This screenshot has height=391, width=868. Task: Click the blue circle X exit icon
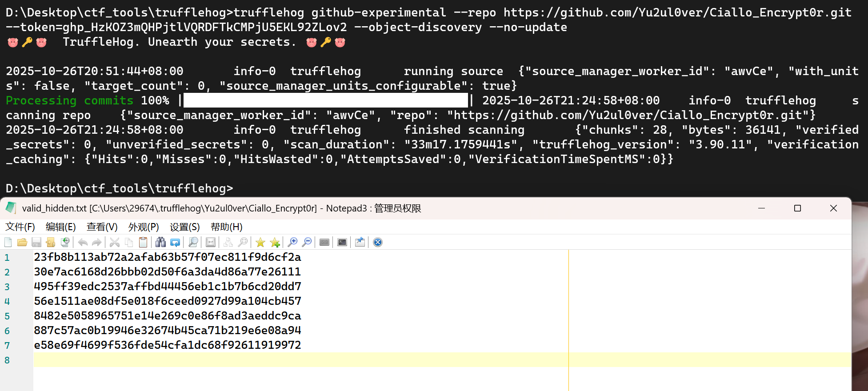[x=378, y=242]
